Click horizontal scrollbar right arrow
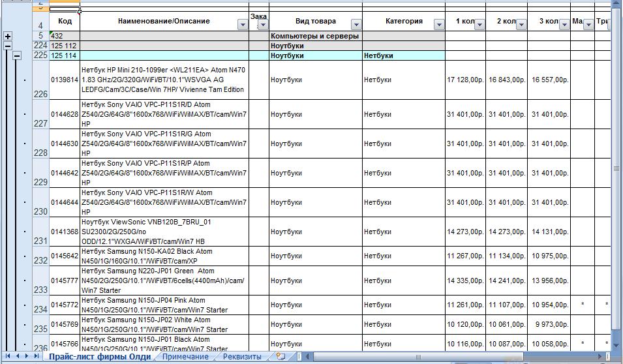The width and height of the screenshot is (623, 364). pyautogui.click(x=600, y=356)
